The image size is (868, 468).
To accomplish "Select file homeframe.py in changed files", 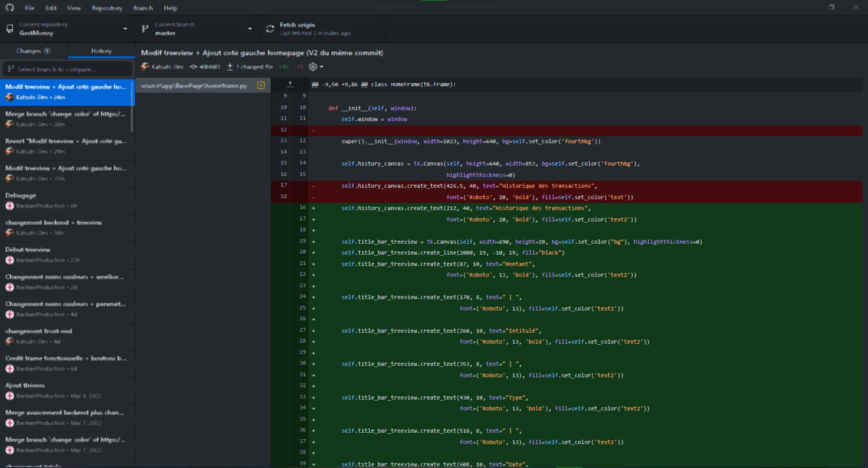I will point(203,86).
